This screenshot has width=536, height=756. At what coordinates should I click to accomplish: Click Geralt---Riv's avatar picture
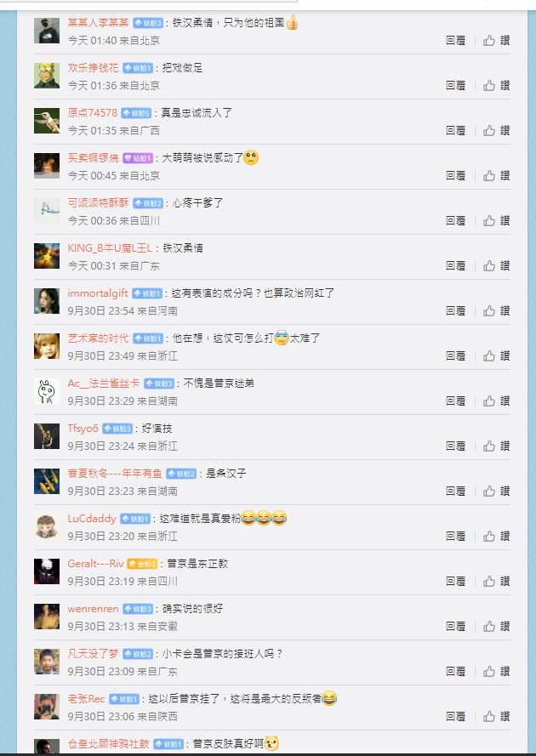[x=47, y=571]
